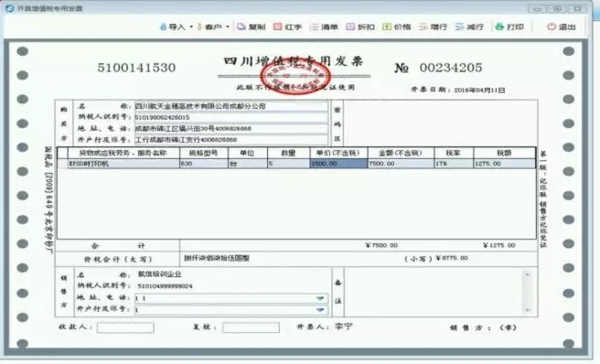Click the 收款人 payee input box
The width and height of the screenshot is (600, 364).
(x=126, y=328)
